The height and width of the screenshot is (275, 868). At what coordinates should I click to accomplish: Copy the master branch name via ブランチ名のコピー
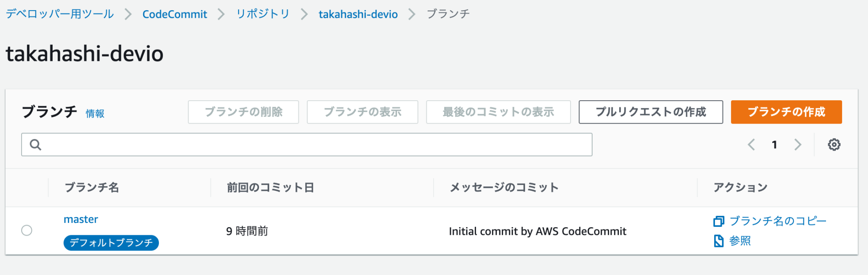(x=778, y=221)
